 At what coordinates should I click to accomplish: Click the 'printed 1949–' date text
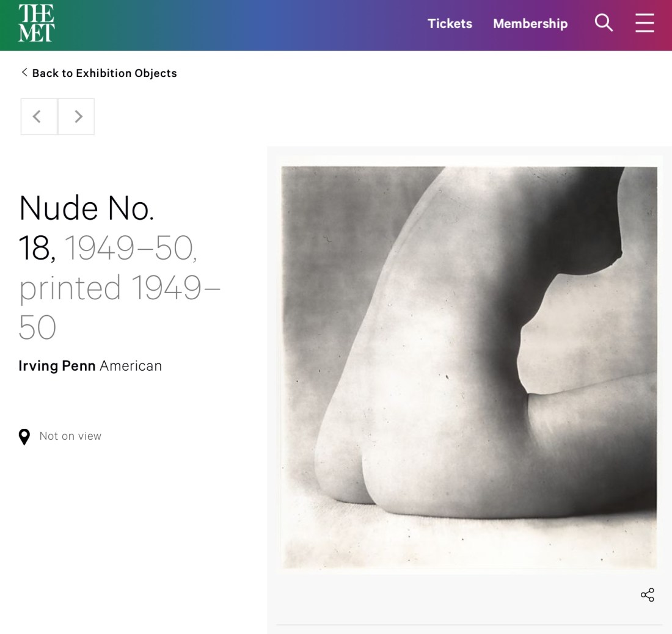point(119,288)
